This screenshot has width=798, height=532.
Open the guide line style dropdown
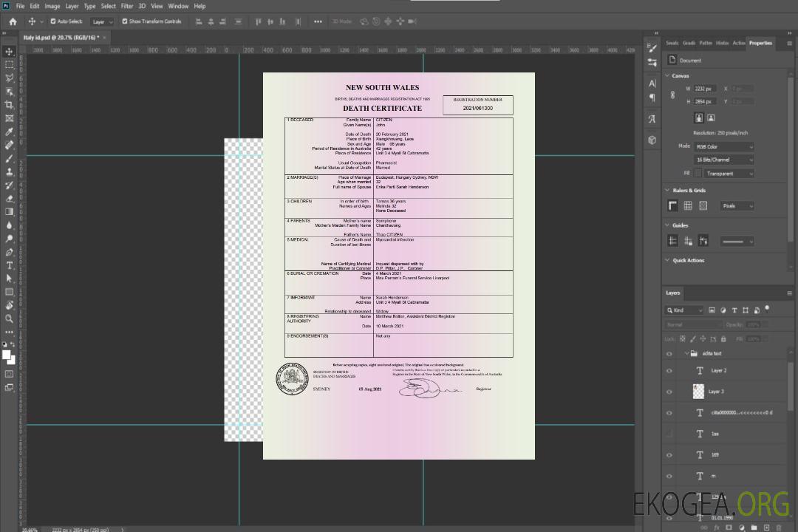tap(737, 241)
